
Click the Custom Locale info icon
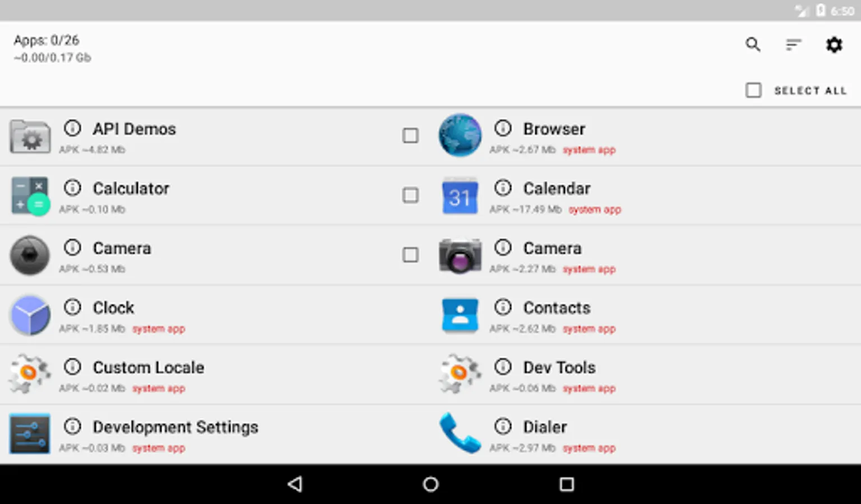[x=72, y=367]
